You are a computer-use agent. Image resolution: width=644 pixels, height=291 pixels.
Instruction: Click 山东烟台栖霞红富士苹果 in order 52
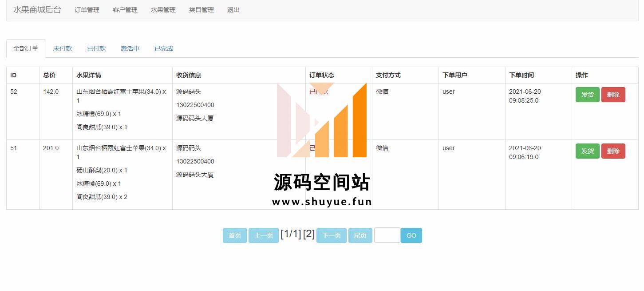tap(121, 96)
